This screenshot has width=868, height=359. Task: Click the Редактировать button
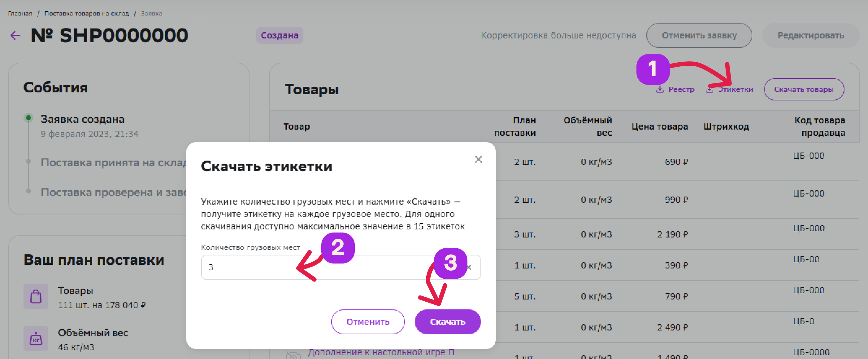pyautogui.click(x=810, y=35)
